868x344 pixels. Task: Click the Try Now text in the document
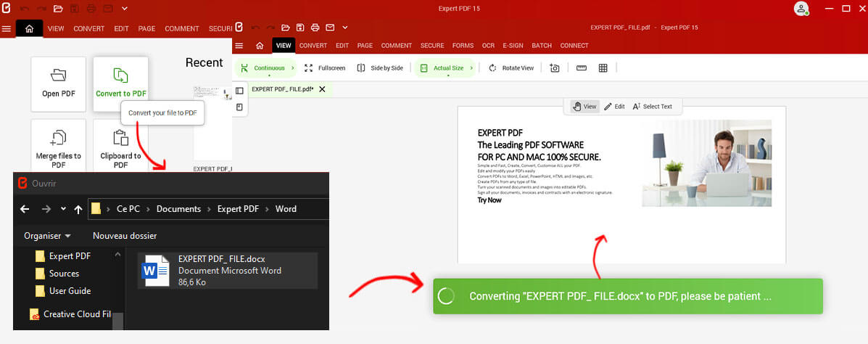(489, 200)
